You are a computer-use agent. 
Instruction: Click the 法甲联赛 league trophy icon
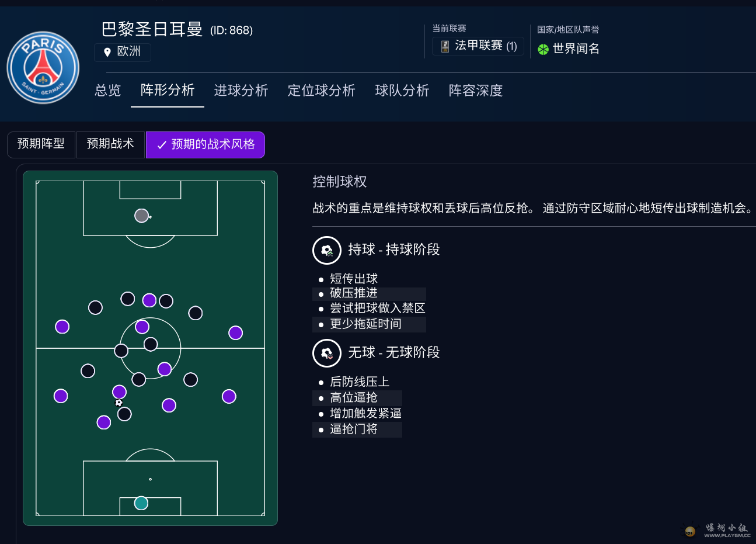click(445, 46)
